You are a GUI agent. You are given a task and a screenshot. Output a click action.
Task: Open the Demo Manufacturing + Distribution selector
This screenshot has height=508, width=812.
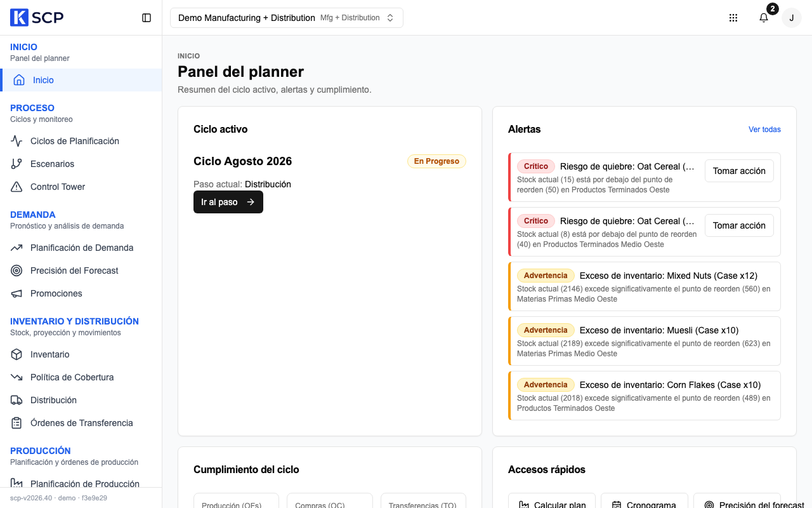click(x=287, y=18)
